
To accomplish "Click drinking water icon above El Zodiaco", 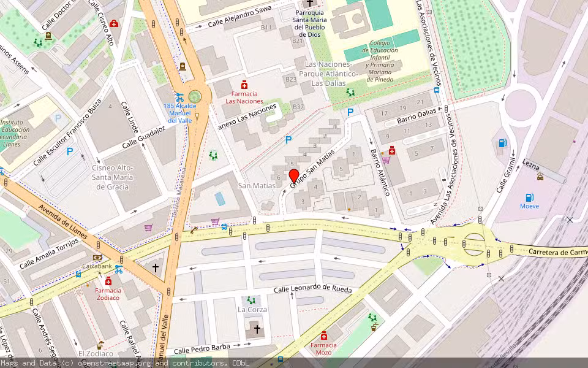I will 100,345.
